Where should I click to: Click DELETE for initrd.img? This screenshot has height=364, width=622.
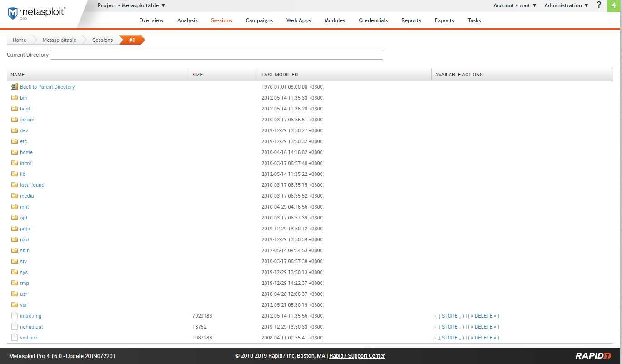tap(483, 316)
